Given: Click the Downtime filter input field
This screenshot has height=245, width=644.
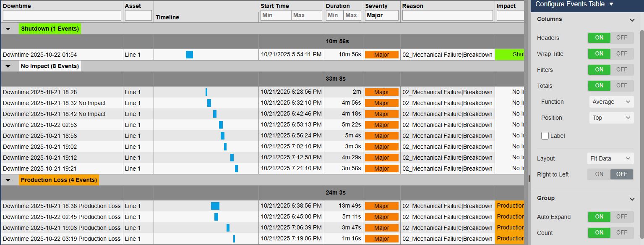Looking at the screenshot, I should [x=62, y=16].
